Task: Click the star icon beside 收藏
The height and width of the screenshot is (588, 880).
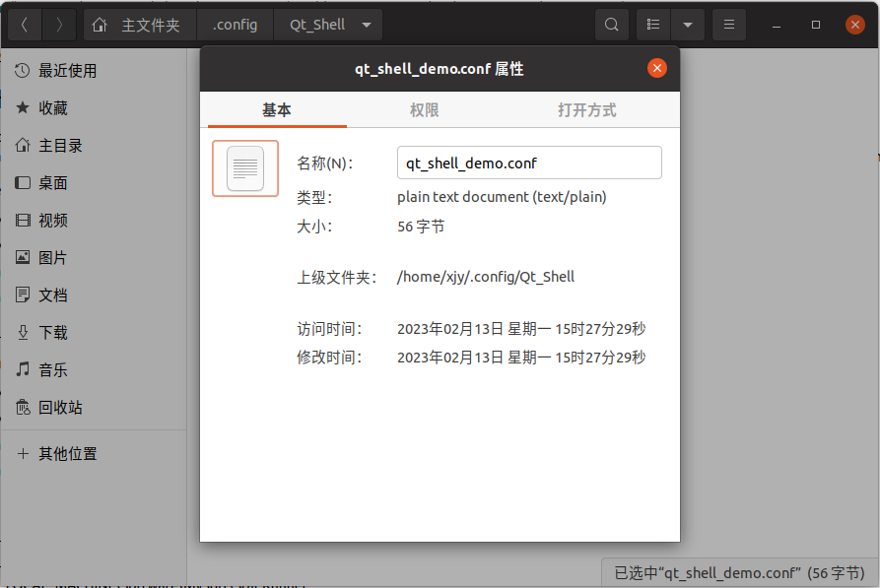Action: (23, 107)
